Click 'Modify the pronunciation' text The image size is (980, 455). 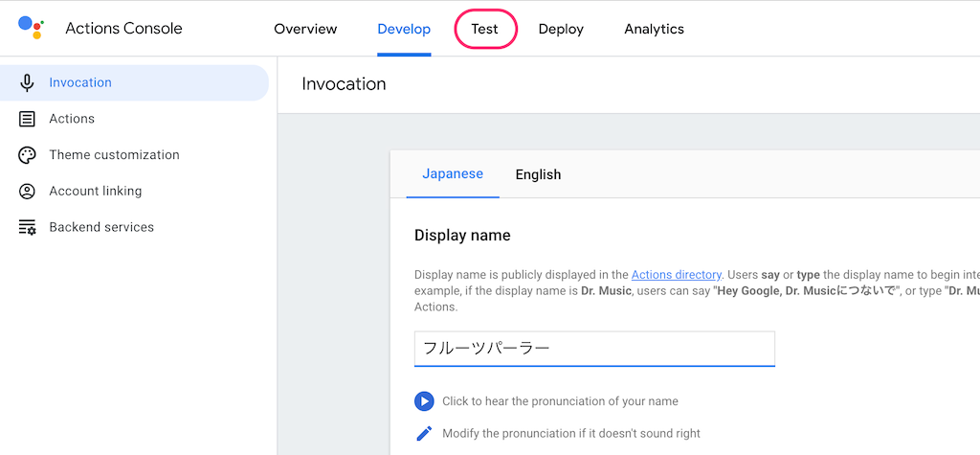571,433
